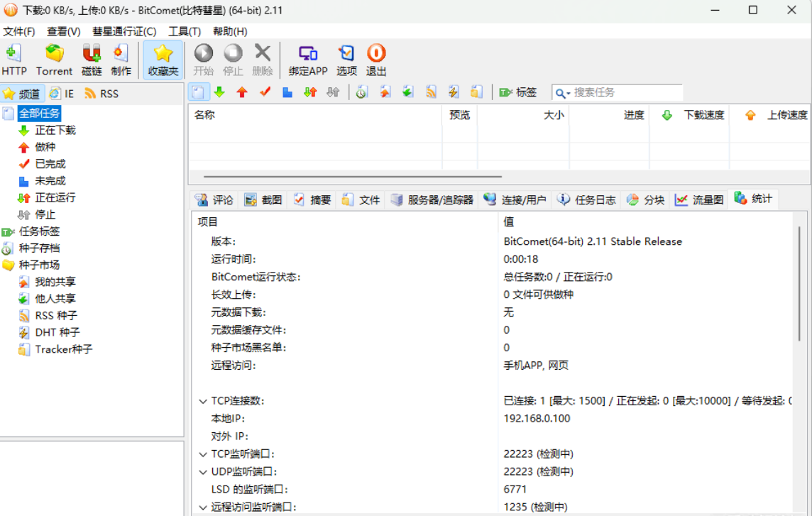The width and height of the screenshot is (812, 516).
Task: Click the 制作 make torrent icon
Action: [x=121, y=60]
